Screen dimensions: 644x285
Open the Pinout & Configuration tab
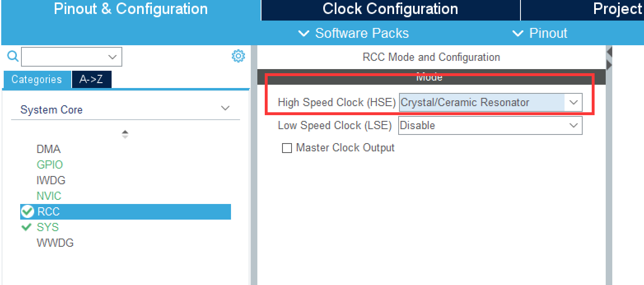[x=131, y=9]
